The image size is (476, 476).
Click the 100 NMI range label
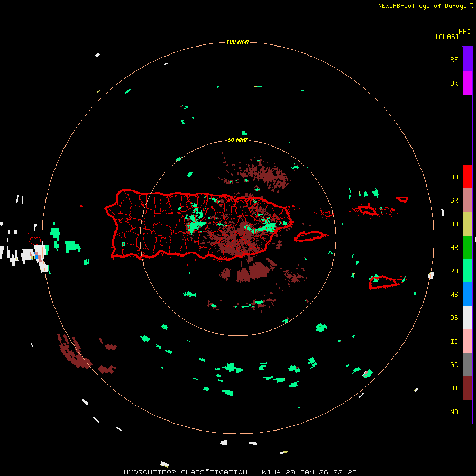click(x=237, y=42)
